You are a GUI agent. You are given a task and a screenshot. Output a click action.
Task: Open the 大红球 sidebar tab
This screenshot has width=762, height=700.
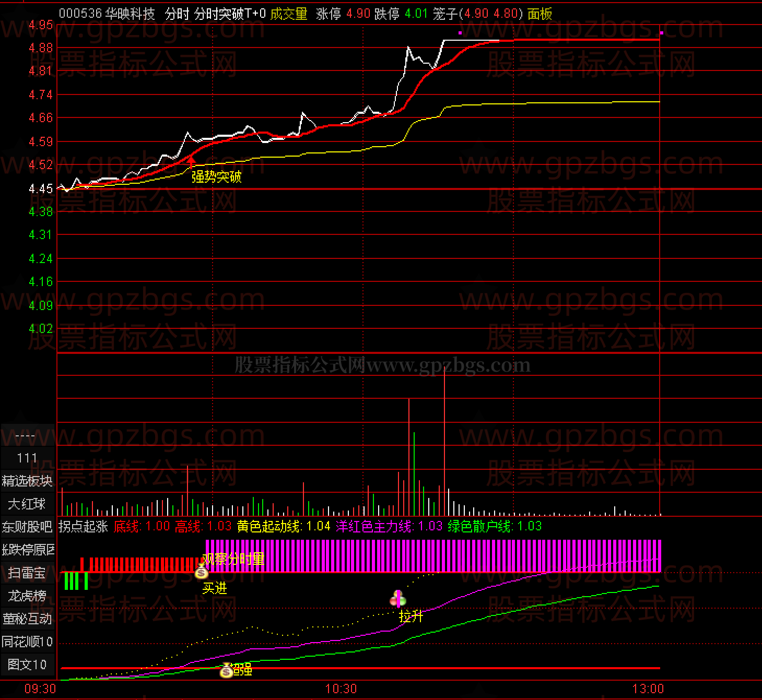tap(27, 504)
